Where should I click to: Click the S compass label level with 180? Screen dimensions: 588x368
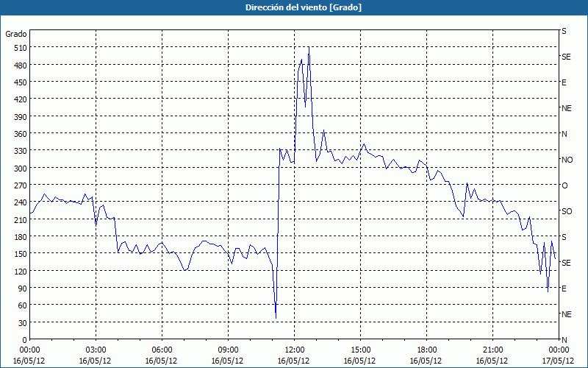tap(564, 237)
